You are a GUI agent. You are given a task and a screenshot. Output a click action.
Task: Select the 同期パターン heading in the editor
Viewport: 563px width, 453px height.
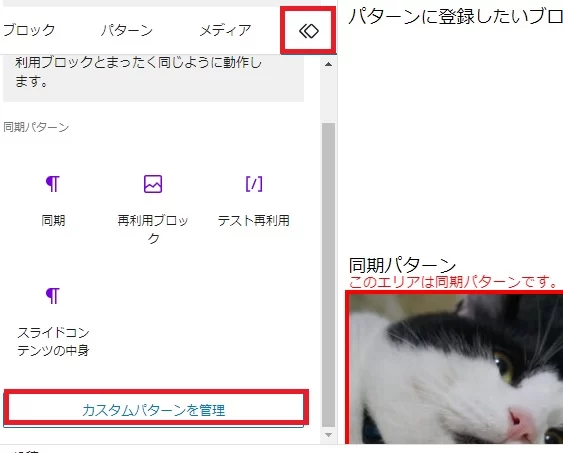tap(402, 265)
